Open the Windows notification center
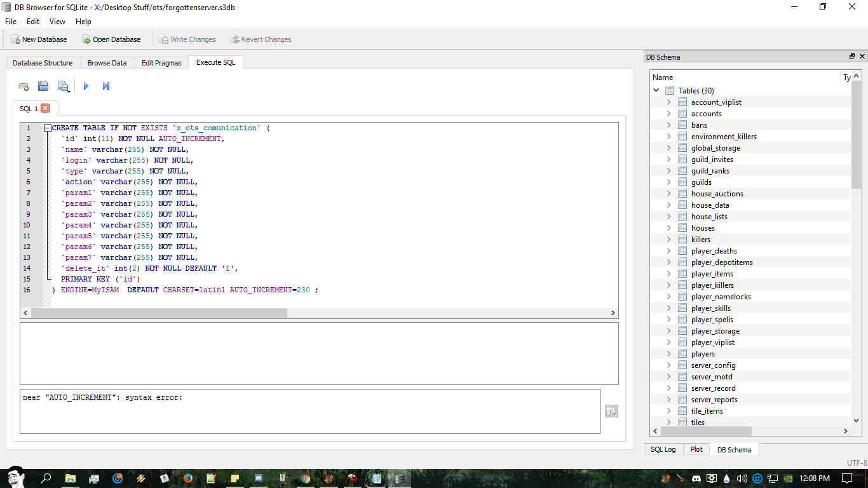Image resolution: width=868 pixels, height=488 pixels. (x=847, y=478)
